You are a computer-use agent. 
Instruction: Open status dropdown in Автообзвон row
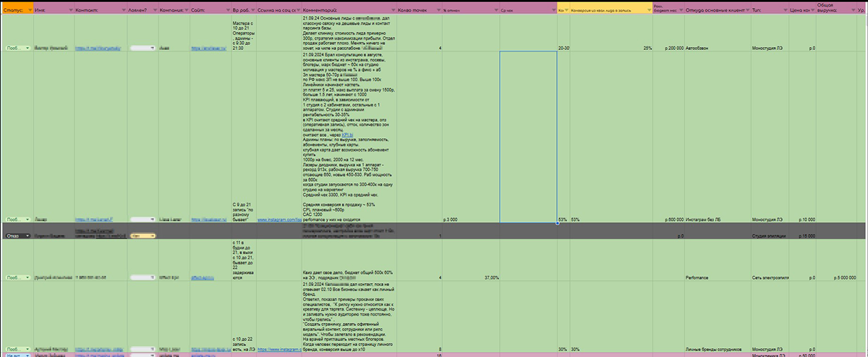tap(29, 48)
